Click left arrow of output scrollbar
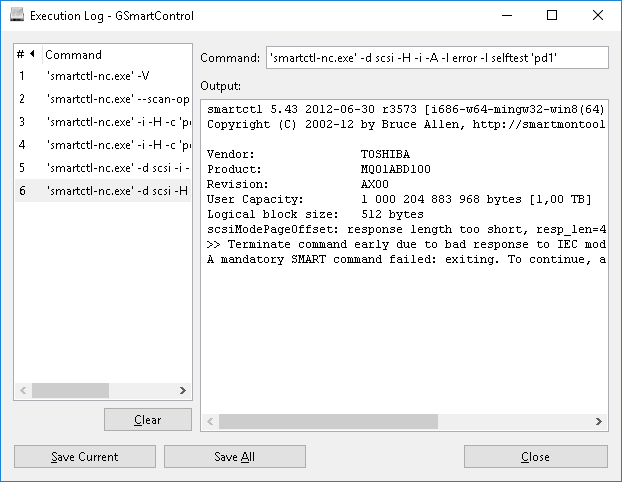The height and width of the screenshot is (482, 622). pyautogui.click(x=210, y=421)
